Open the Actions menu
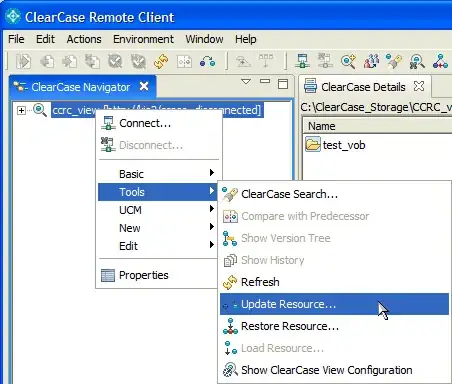452x384 pixels. point(84,39)
